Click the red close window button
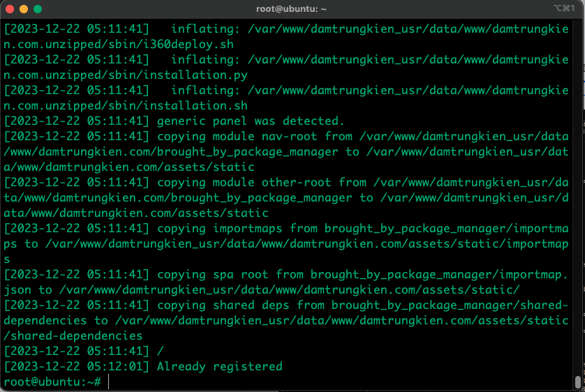Viewport: 585px width, 392px height. click(x=10, y=9)
